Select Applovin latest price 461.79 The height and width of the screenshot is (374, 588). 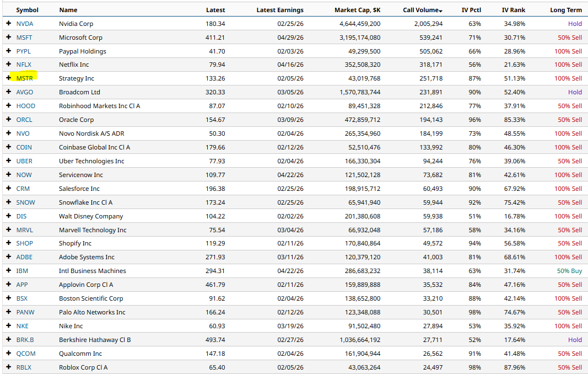(x=215, y=285)
